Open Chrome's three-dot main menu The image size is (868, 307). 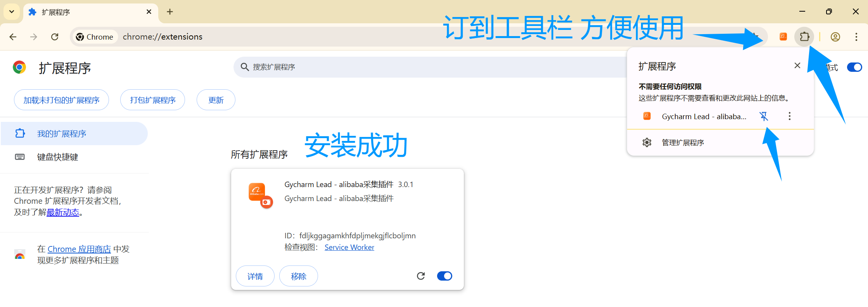point(856,37)
